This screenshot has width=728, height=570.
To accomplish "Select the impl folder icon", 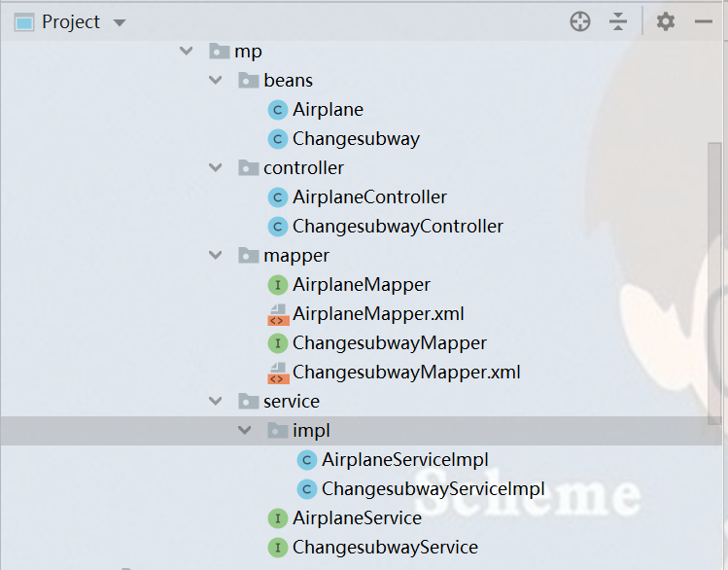I will [x=278, y=430].
